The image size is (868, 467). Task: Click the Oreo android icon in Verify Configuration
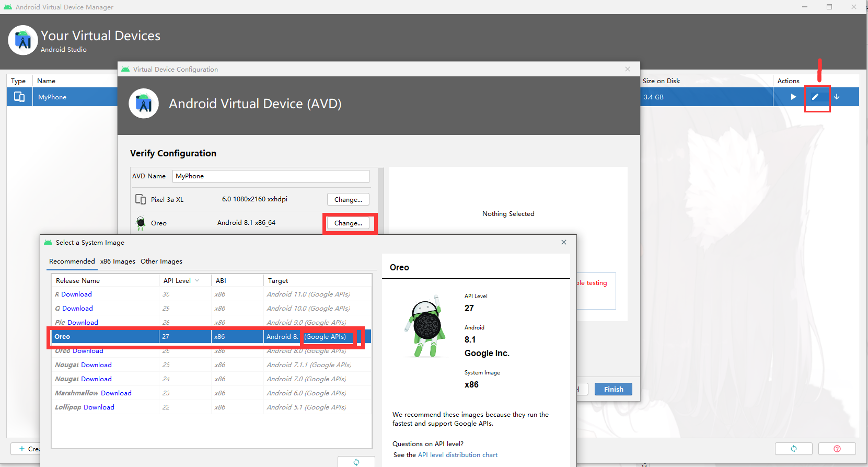point(141,223)
